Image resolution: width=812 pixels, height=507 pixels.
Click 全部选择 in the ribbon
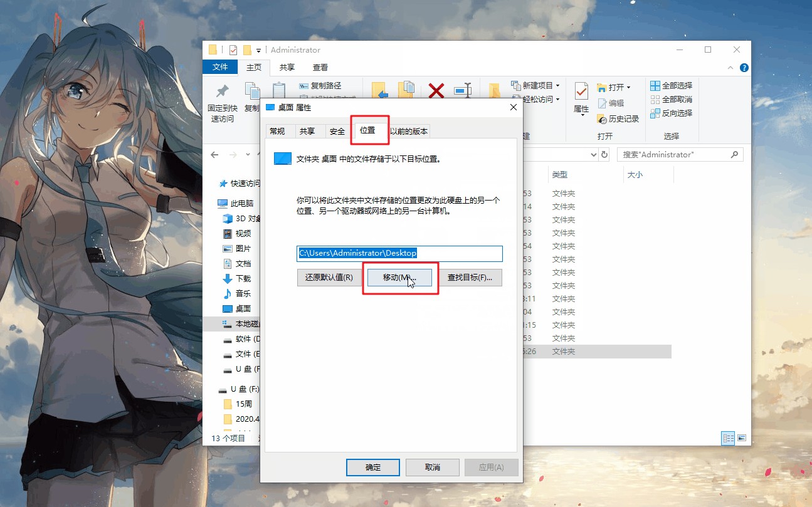tap(671, 86)
